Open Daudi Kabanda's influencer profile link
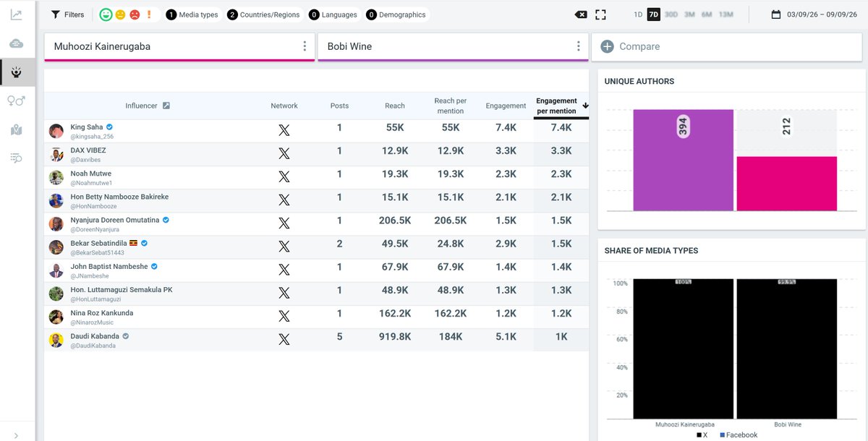The image size is (868, 441). [95, 336]
